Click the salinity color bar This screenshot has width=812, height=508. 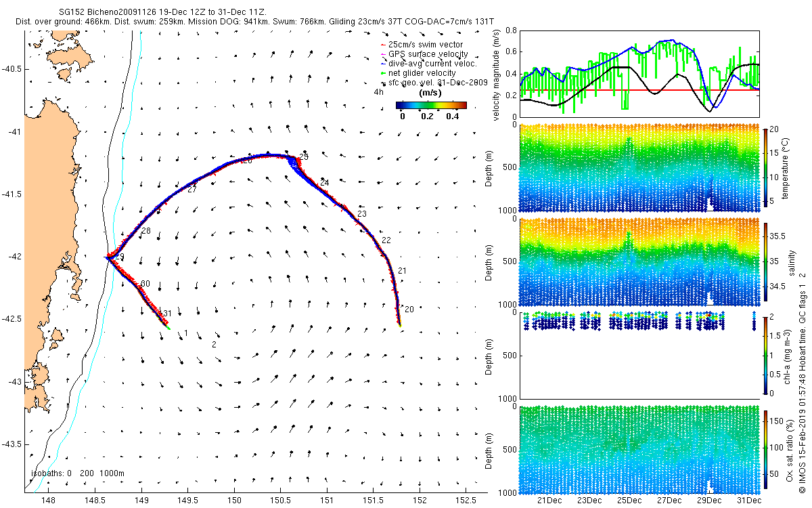click(766, 261)
